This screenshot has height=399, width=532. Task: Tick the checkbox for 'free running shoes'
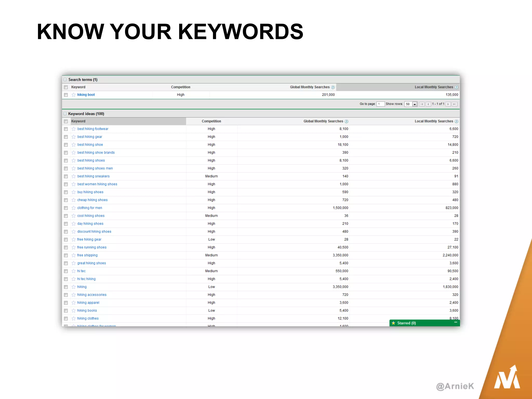click(66, 248)
